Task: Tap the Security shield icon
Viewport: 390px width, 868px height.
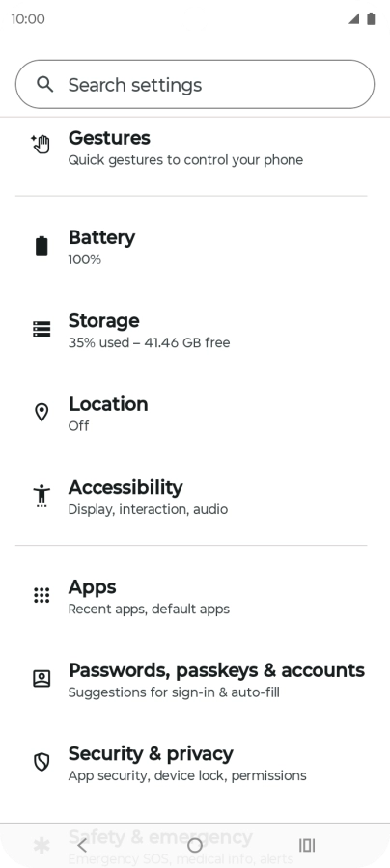Action: pos(42,762)
